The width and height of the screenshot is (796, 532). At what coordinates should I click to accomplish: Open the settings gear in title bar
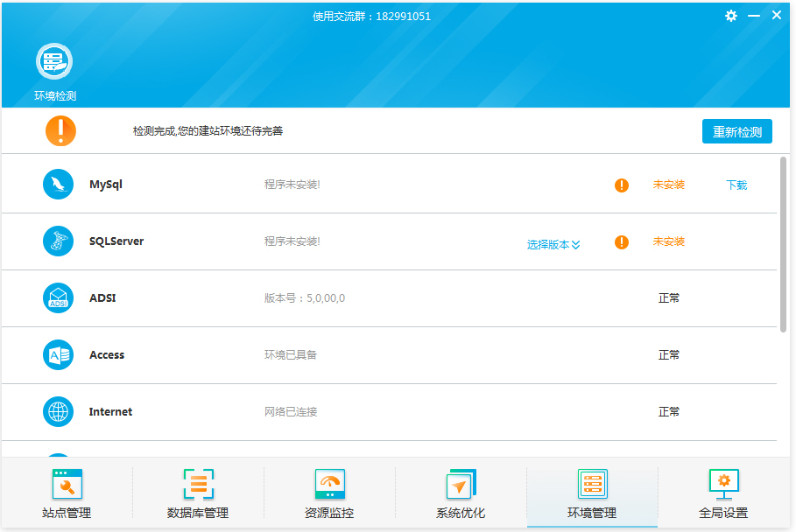(731, 15)
